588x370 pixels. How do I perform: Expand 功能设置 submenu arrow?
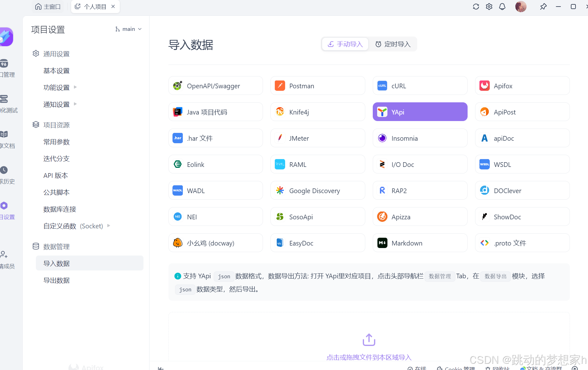pyautogui.click(x=75, y=87)
